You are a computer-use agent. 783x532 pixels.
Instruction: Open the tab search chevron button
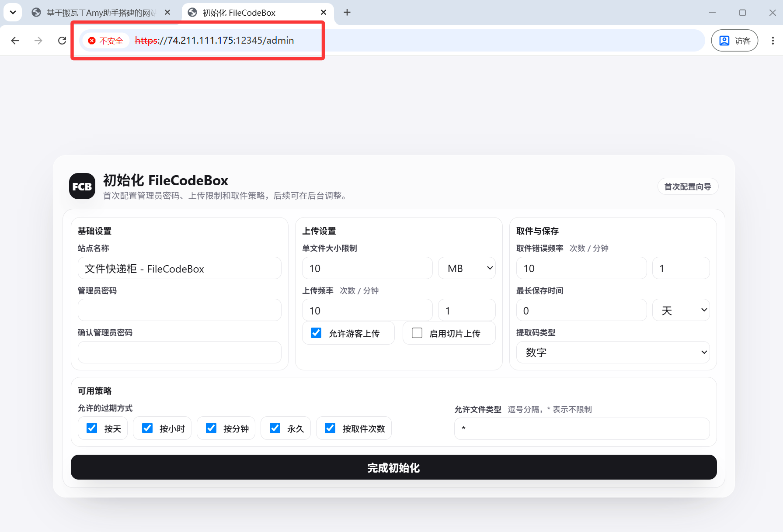point(13,12)
